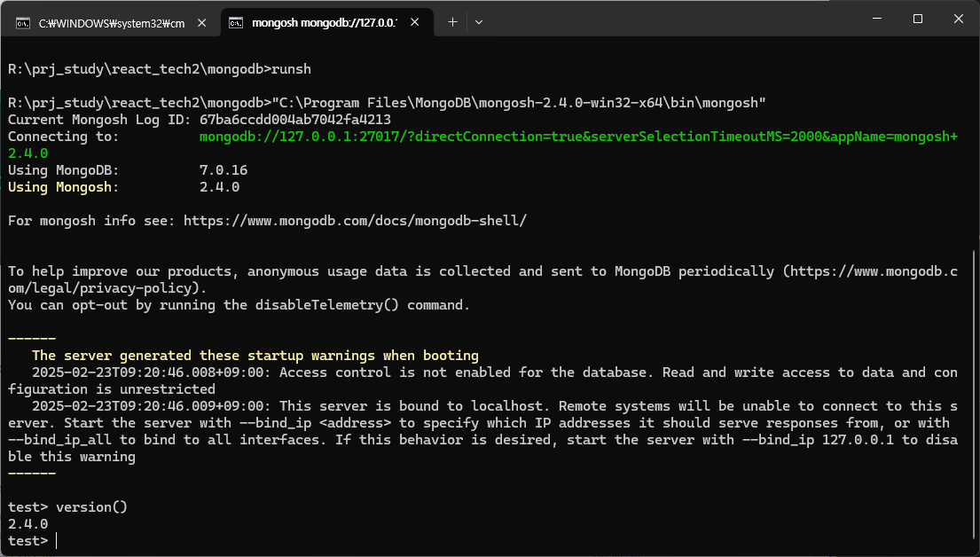Click the mongosh.exe path in quotes
Viewport: 980px width, 557px height.
pos(519,103)
